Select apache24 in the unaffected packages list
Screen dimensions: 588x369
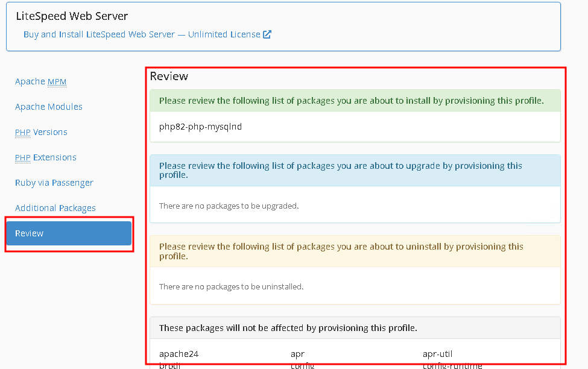click(x=179, y=354)
